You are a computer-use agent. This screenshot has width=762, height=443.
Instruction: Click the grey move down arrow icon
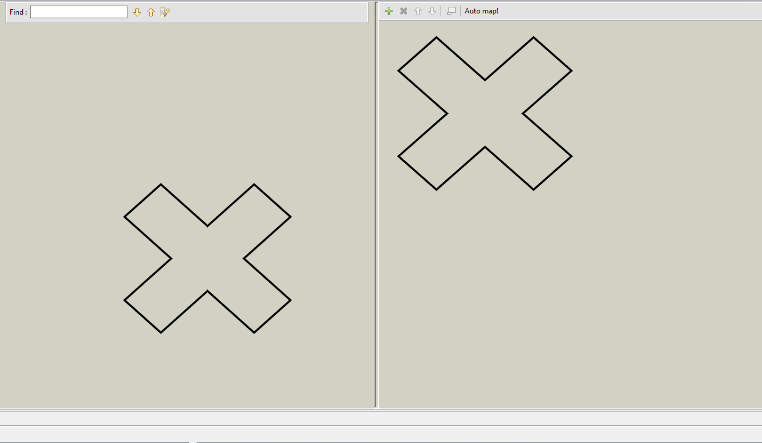[x=432, y=11]
